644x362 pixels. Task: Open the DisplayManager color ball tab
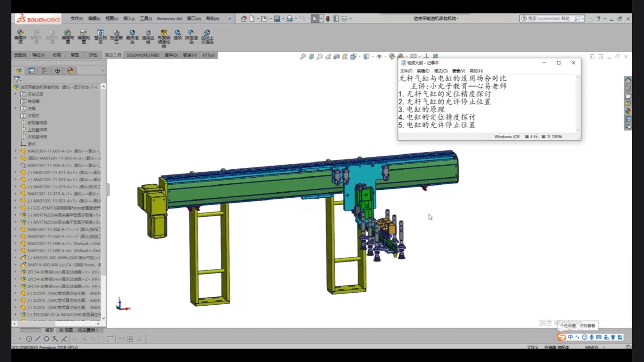[x=70, y=71]
